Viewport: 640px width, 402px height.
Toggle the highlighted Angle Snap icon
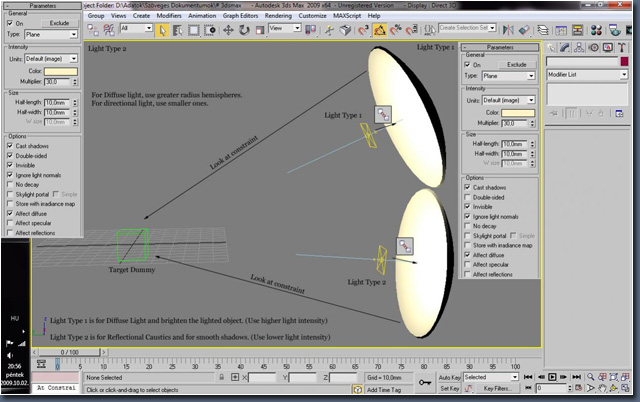380,30
